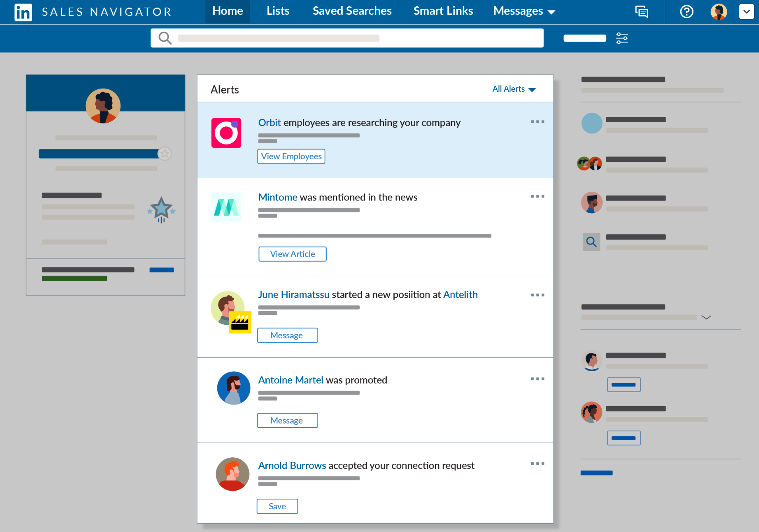Open Arnold Burrows profile link

coord(292,465)
